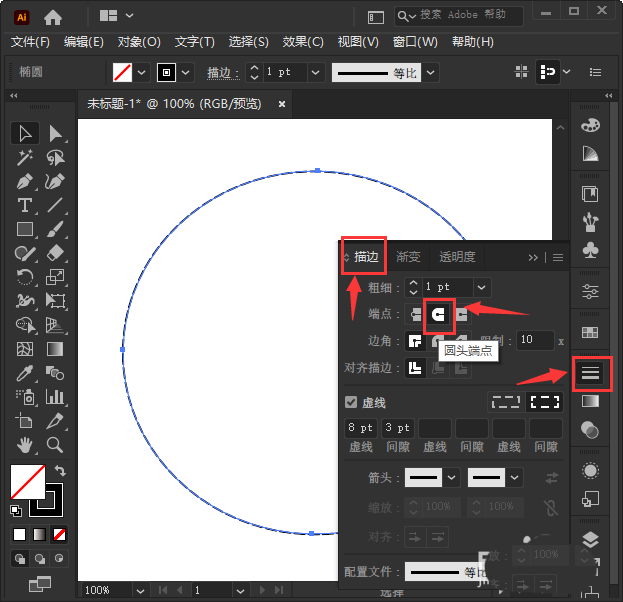
Task: Pick the Eyedropper tool
Action: click(26, 373)
